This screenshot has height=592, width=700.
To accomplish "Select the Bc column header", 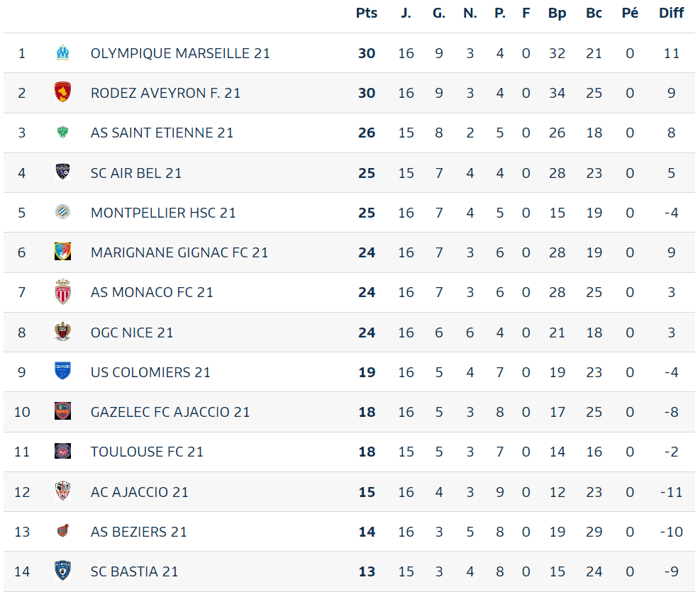I will tap(594, 13).
